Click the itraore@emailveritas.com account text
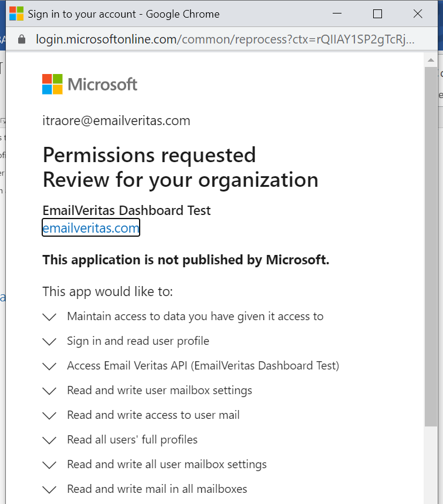443x504 pixels. (x=116, y=121)
